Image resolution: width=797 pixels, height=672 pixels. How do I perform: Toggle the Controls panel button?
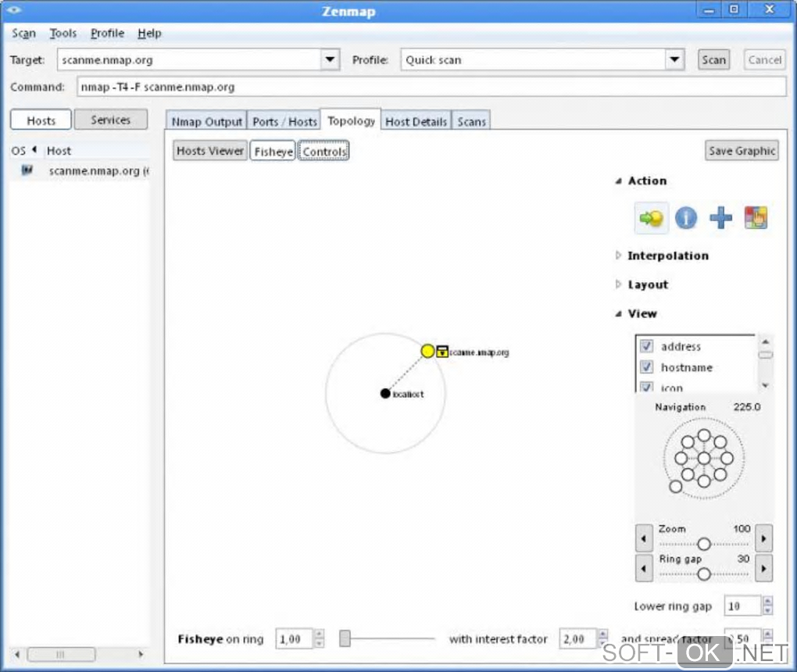(x=323, y=151)
